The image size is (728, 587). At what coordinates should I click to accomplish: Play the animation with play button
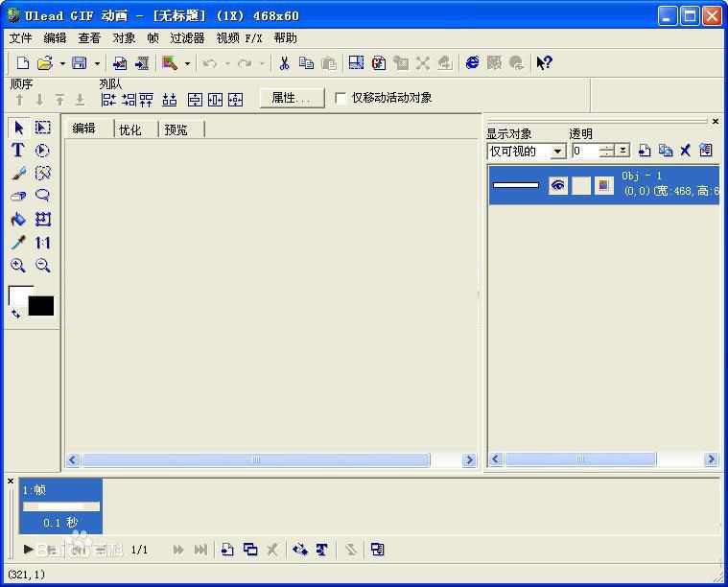click(29, 549)
